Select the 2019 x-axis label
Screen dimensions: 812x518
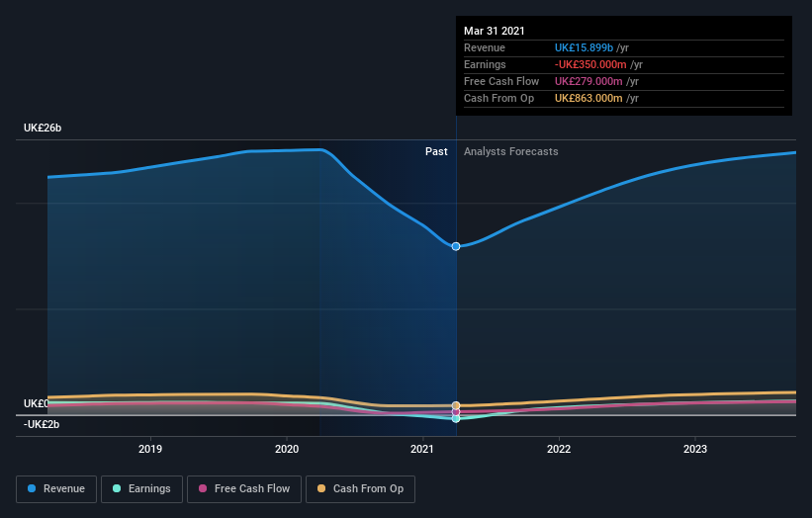click(150, 449)
